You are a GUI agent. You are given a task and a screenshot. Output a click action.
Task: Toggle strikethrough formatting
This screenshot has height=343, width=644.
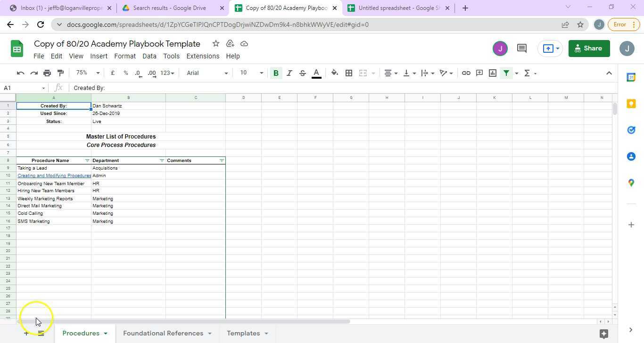point(302,73)
